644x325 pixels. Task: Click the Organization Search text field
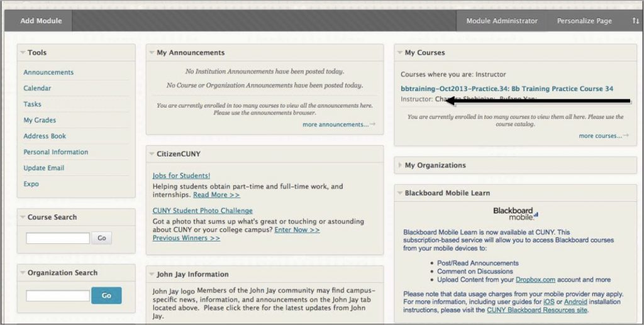[58, 295]
